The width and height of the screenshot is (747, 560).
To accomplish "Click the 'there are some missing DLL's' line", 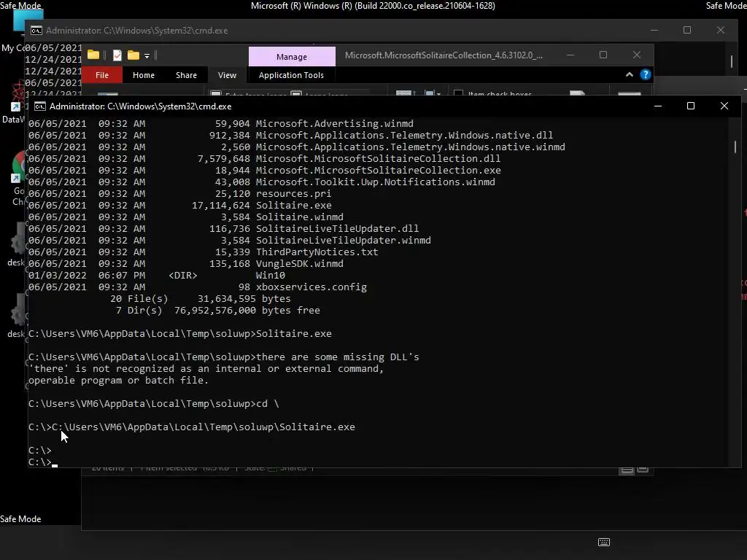I will (x=224, y=357).
